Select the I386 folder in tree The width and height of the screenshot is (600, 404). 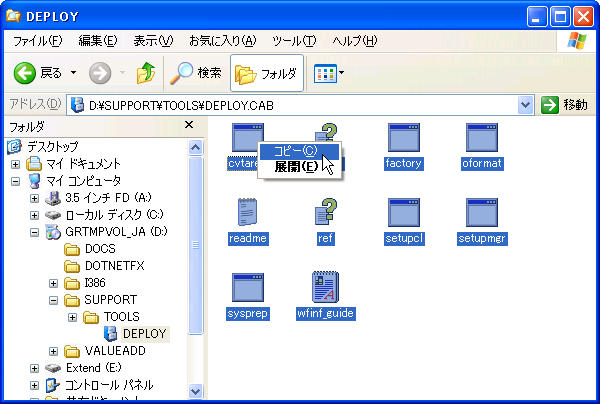coord(95,283)
